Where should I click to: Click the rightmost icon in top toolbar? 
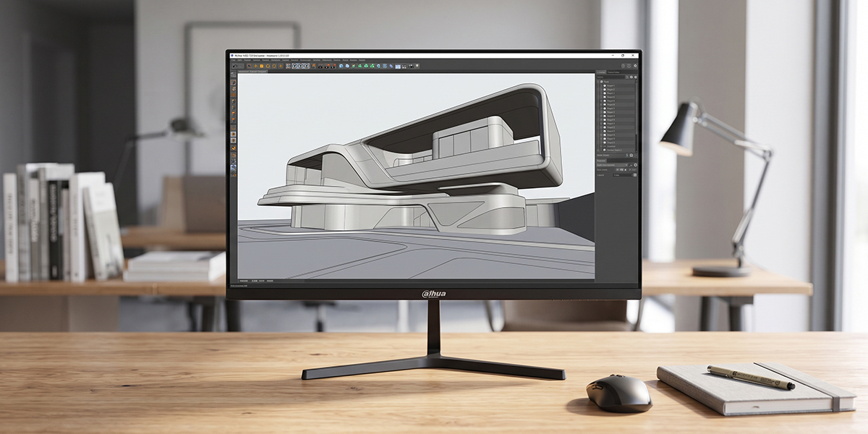point(635,66)
